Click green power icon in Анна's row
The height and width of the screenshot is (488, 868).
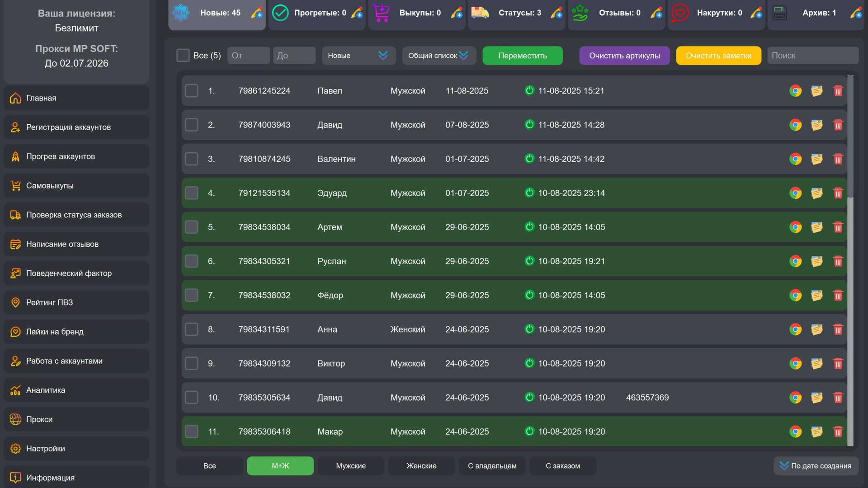[529, 329]
